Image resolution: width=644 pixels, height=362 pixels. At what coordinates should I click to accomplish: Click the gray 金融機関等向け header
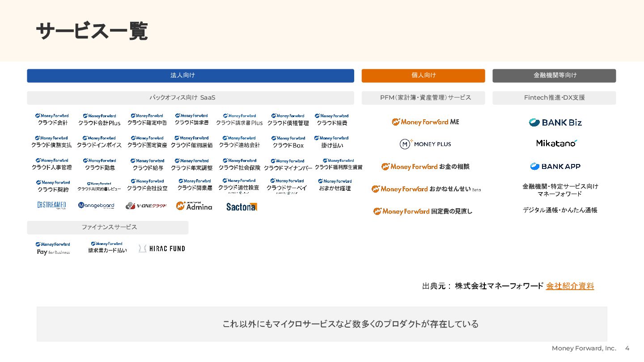click(554, 76)
